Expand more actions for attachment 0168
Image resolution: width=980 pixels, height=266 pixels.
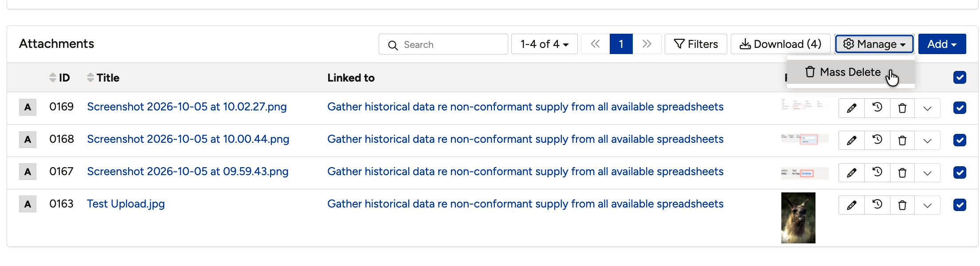[x=927, y=141]
